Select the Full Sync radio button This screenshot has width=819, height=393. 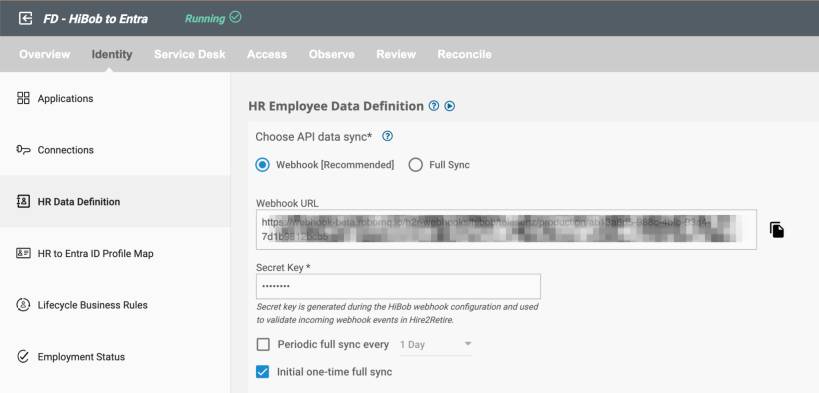point(416,165)
